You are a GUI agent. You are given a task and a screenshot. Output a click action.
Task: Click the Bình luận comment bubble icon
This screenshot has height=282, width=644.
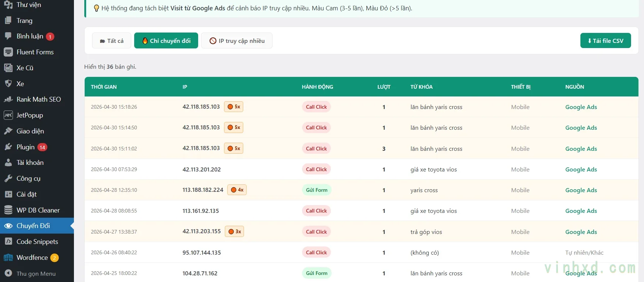click(8, 36)
